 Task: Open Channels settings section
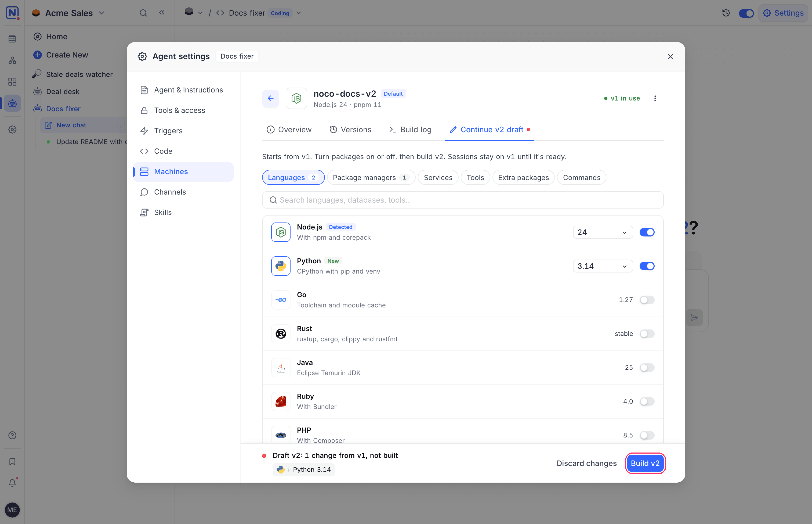point(183,192)
